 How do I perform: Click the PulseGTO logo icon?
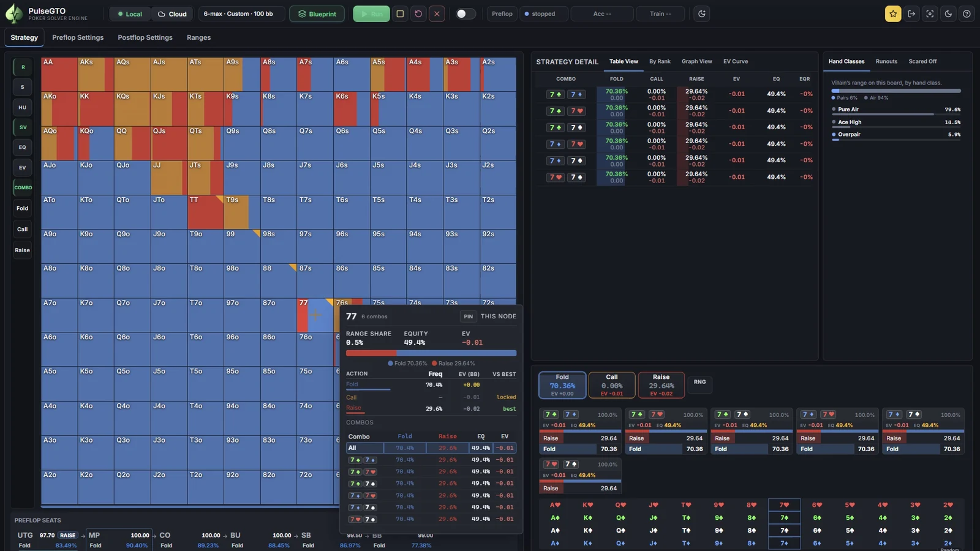pos(14,13)
